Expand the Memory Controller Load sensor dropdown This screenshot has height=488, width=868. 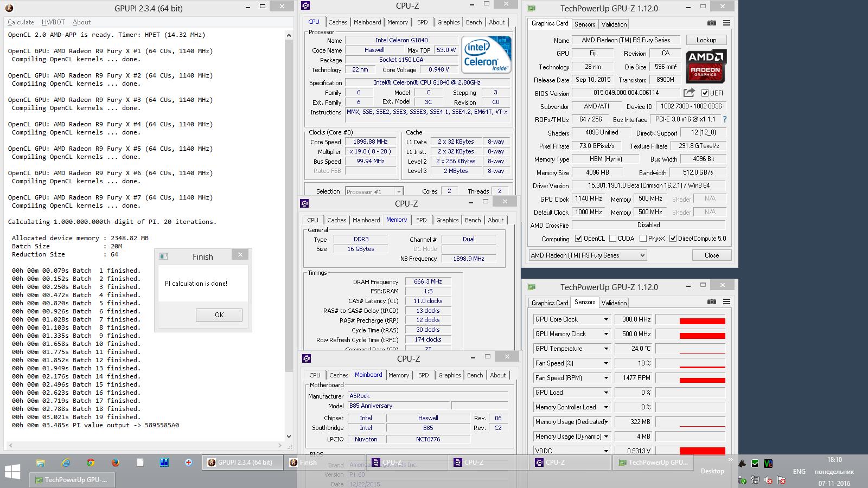point(606,407)
